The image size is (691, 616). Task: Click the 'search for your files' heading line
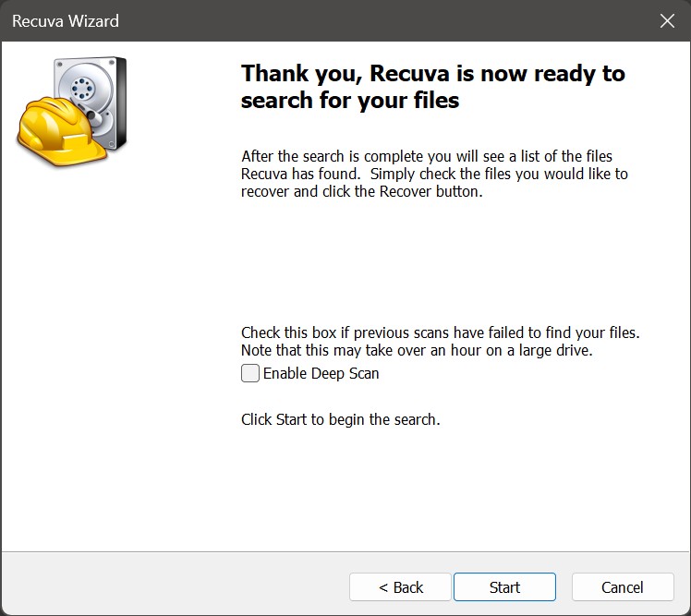point(350,100)
